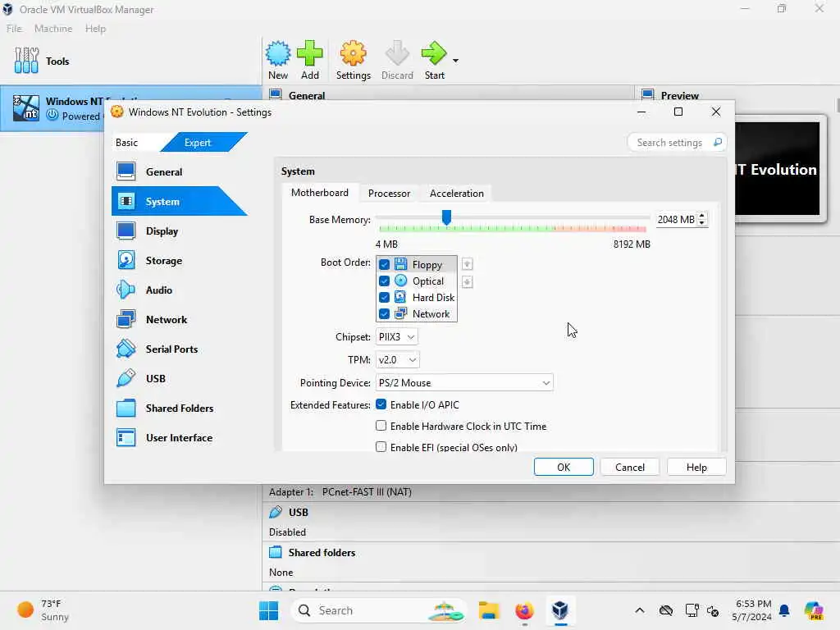840x630 pixels.
Task: Open the Help menu in menu bar
Action: [x=95, y=29]
